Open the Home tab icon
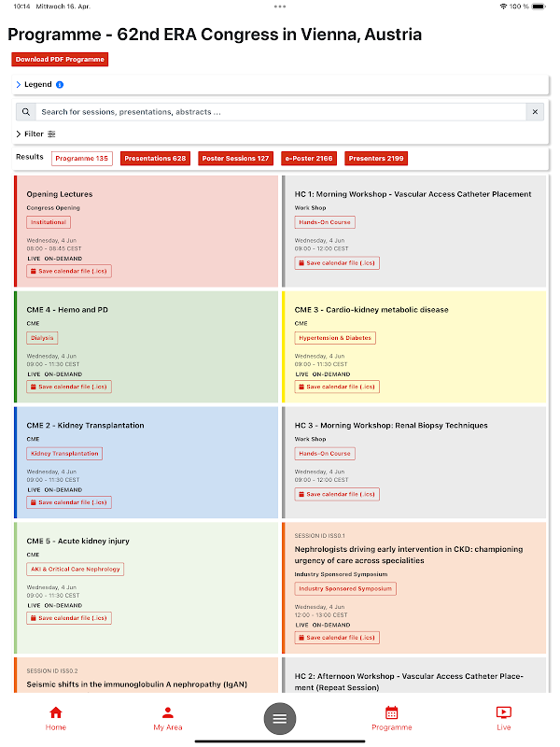The image size is (560, 747). tap(56, 712)
